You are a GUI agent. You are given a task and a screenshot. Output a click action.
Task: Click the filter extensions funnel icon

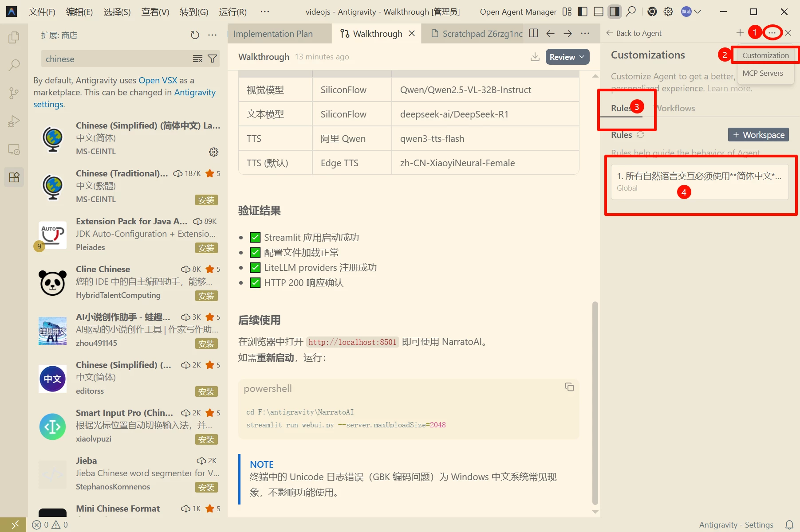click(x=213, y=59)
